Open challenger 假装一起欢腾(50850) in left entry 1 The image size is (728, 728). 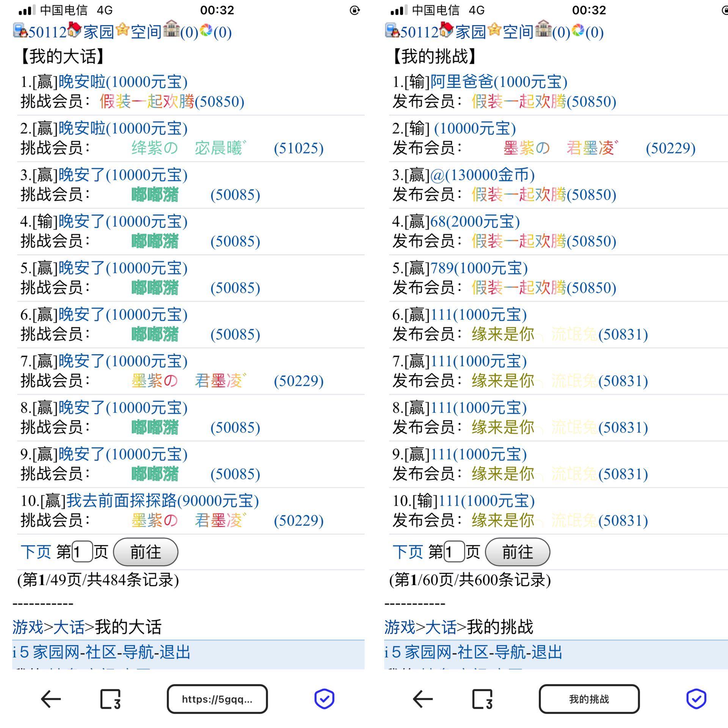(x=172, y=102)
